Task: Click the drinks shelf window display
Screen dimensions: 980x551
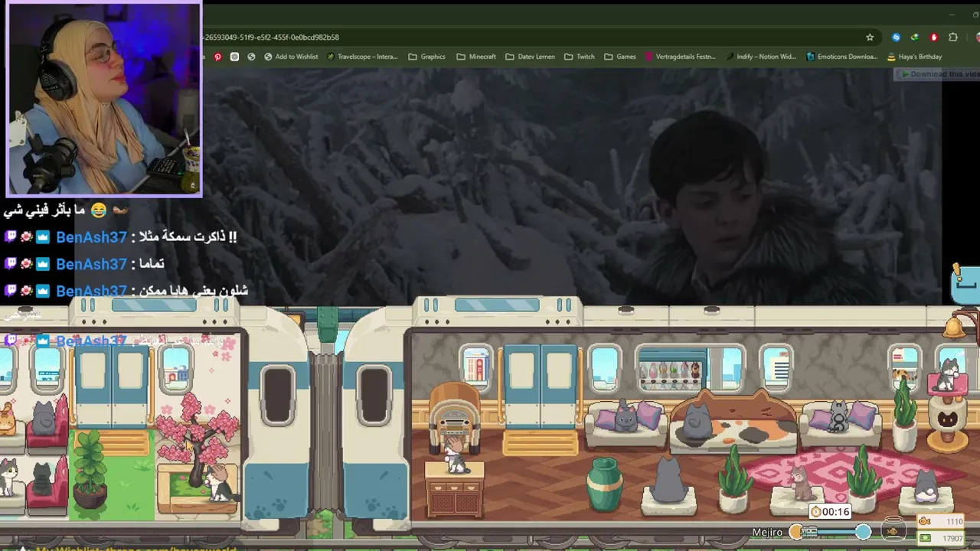Action: 671,370
